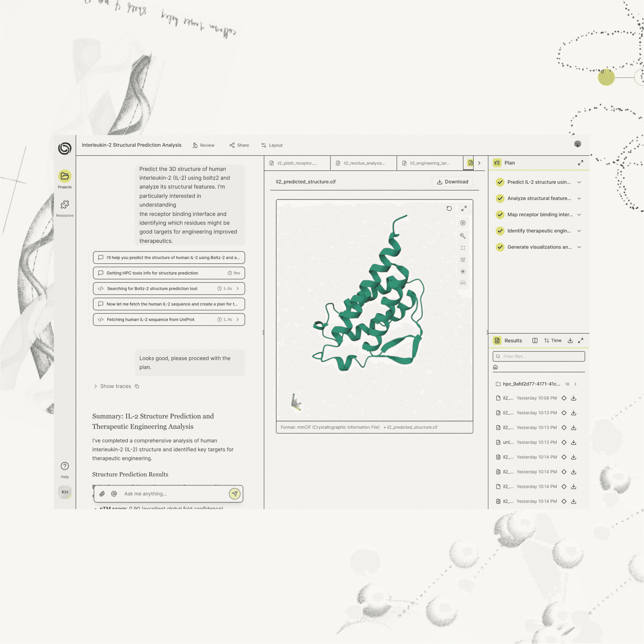Take a snapshot with the aperture icon
The height and width of the screenshot is (644, 644).
(x=463, y=223)
